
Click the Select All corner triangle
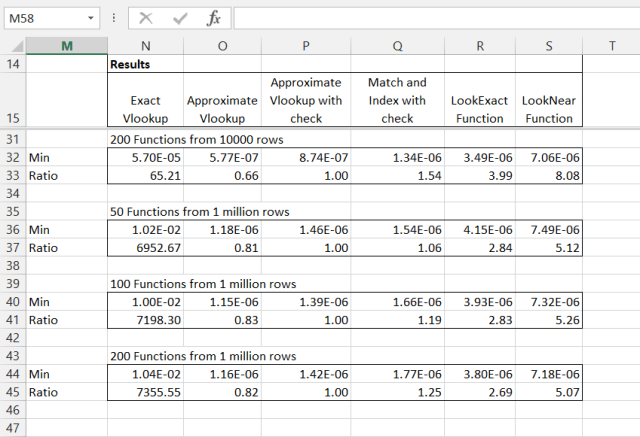(13, 46)
